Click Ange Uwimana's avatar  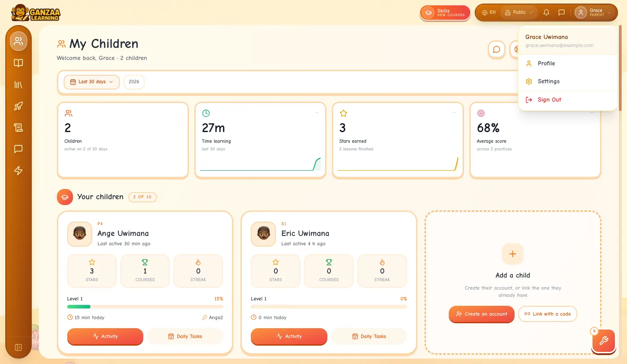click(x=80, y=234)
